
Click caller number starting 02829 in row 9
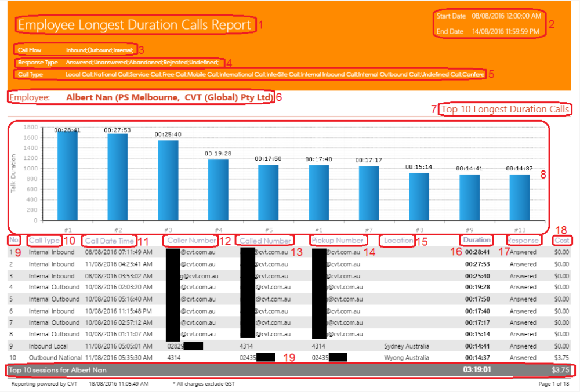(x=185, y=346)
